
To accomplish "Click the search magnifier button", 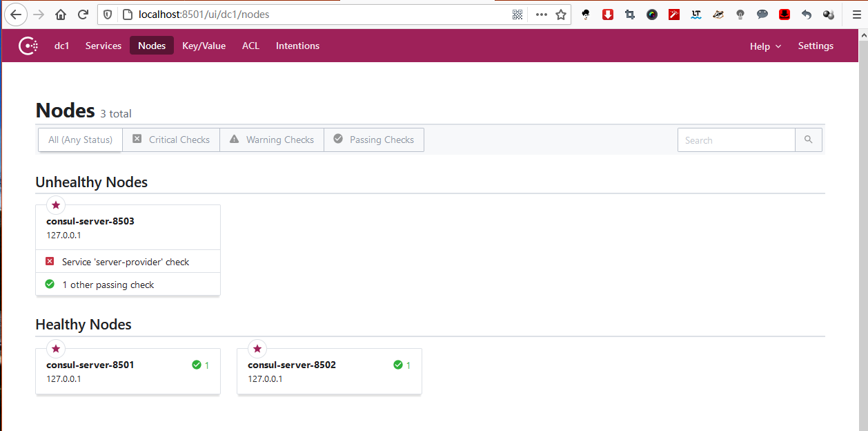I will point(809,140).
